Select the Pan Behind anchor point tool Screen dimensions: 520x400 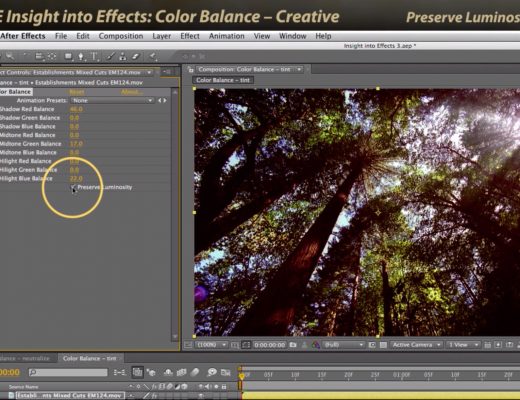(x=52, y=56)
